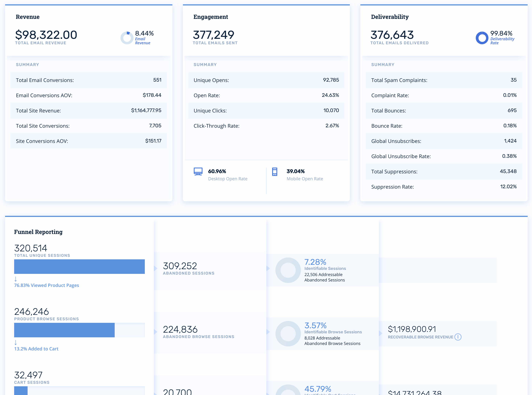Click arrow below Total Unique Sessions bar
The height and width of the screenshot is (395, 532).
16,279
